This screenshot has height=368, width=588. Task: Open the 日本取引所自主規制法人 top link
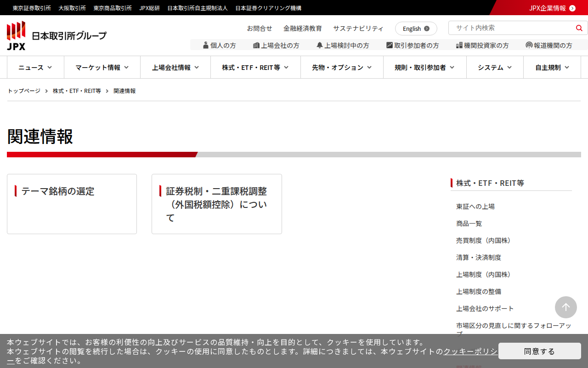(x=198, y=8)
